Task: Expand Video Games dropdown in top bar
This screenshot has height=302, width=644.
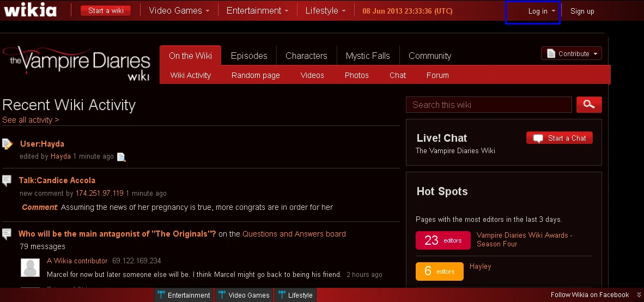Action: (179, 11)
